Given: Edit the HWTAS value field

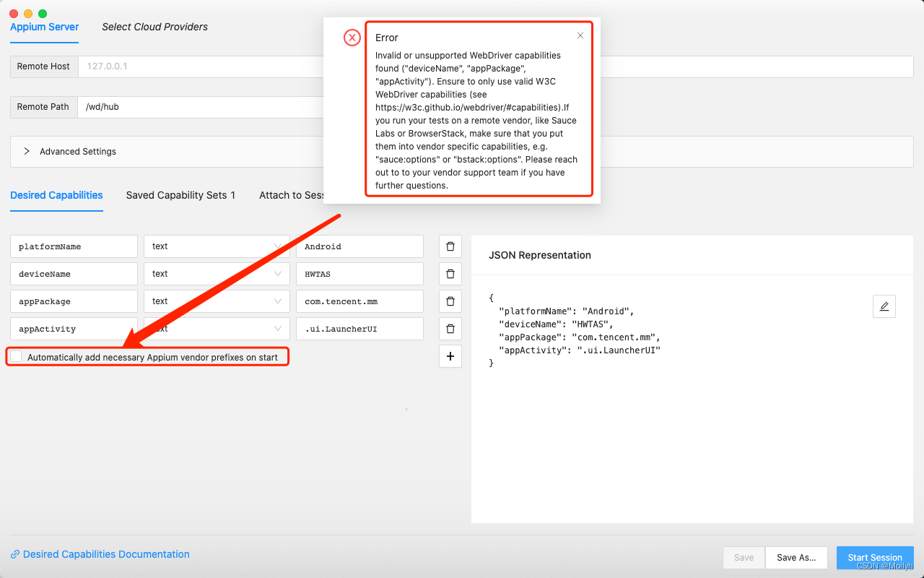Looking at the screenshot, I should [359, 274].
